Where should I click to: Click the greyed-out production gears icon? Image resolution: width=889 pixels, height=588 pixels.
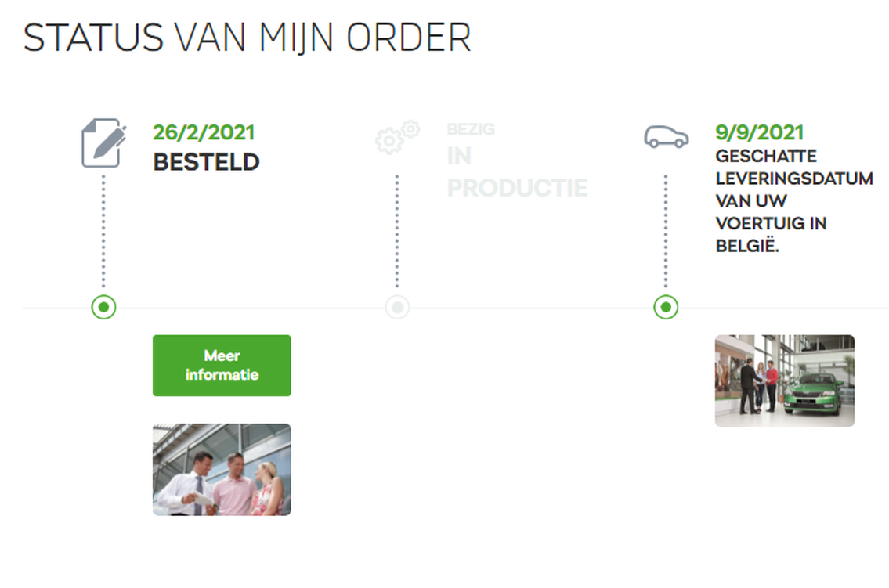(x=397, y=137)
